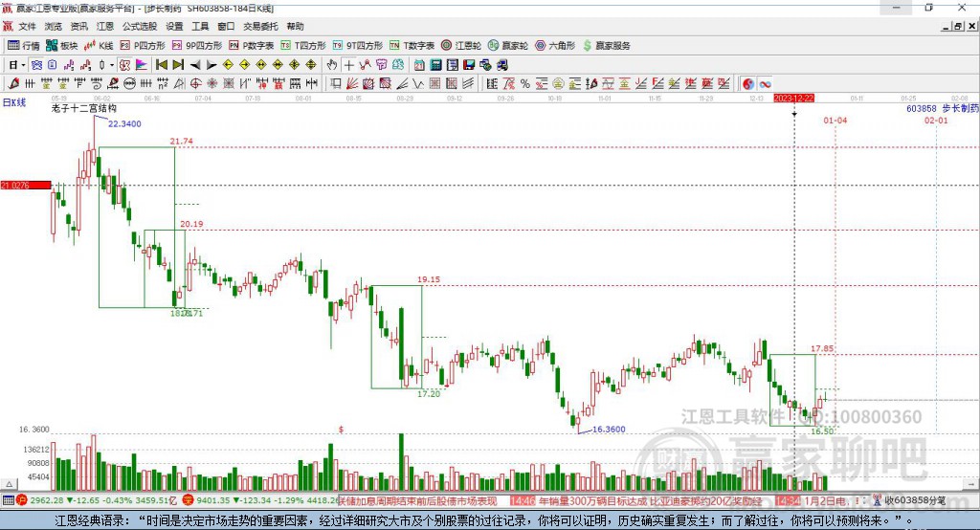Click the 16.3600 low price label
Viewport: 980px width, 530px height.
609,430
